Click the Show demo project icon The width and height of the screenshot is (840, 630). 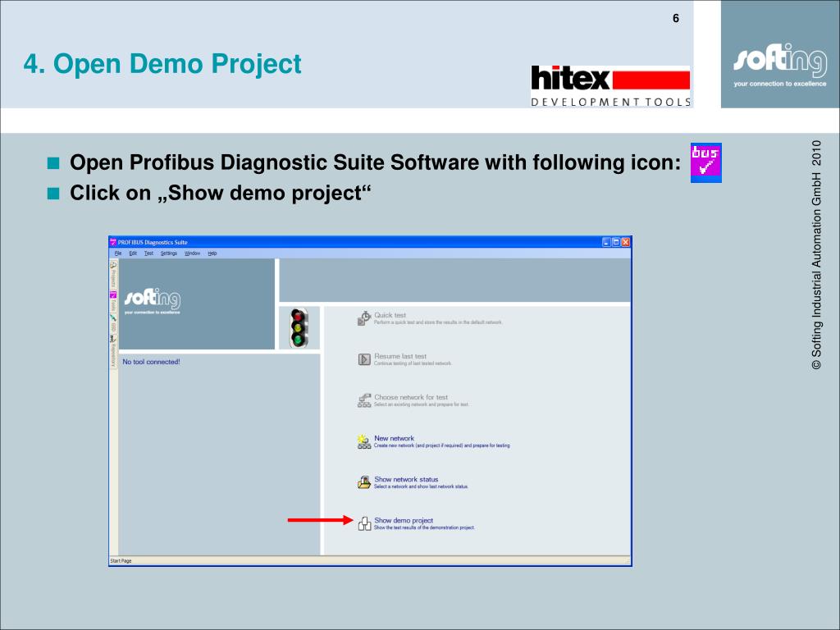(x=364, y=523)
